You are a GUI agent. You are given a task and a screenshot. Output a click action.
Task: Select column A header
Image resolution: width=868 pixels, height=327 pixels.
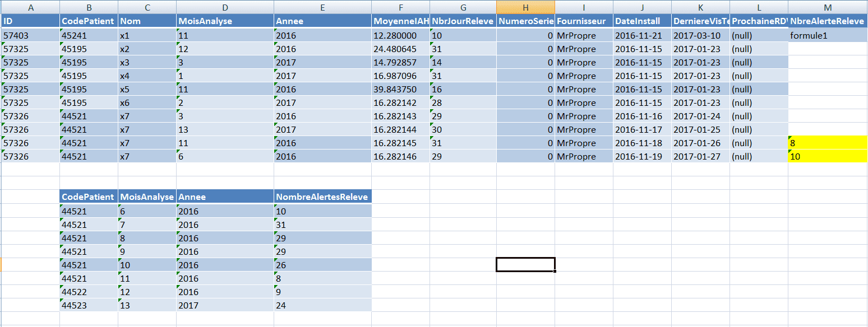(30, 7)
